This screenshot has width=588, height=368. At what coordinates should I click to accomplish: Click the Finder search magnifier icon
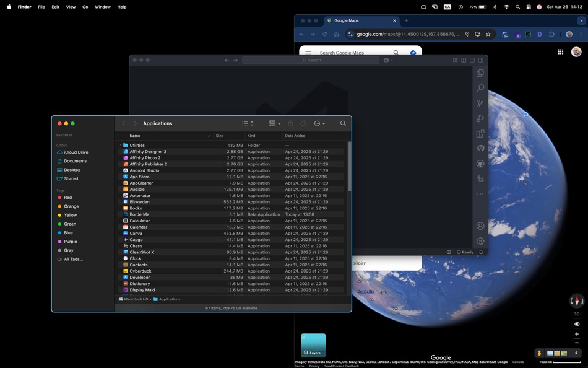343,123
